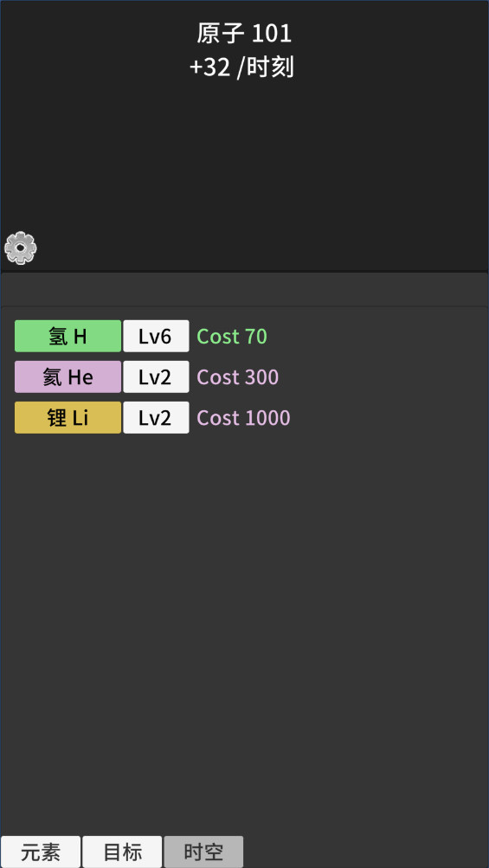The width and height of the screenshot is (489, 868).
Task: Click blank space right of the 时空 tab
Action: 365,852
